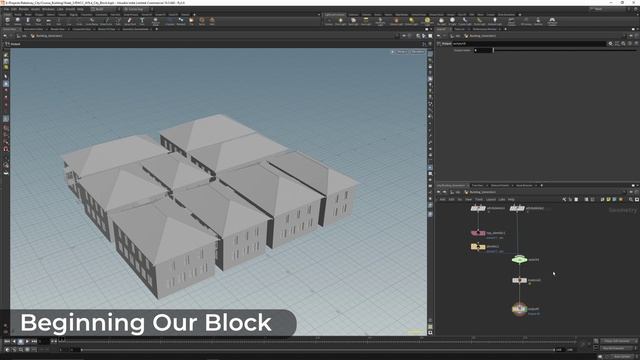640x360 pixels.
Task: Select the pink node in network
Action: click(478, 233)
